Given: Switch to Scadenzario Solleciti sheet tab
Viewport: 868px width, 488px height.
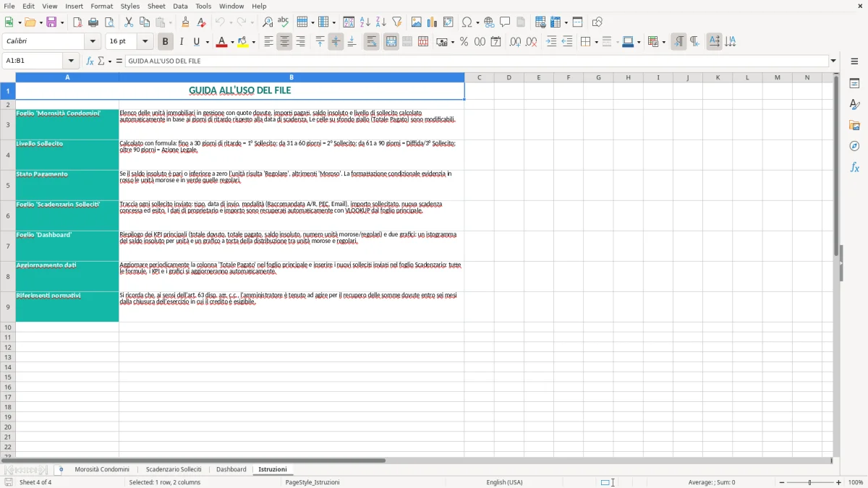Looking at the screenshot, I should tap(174, 470).
